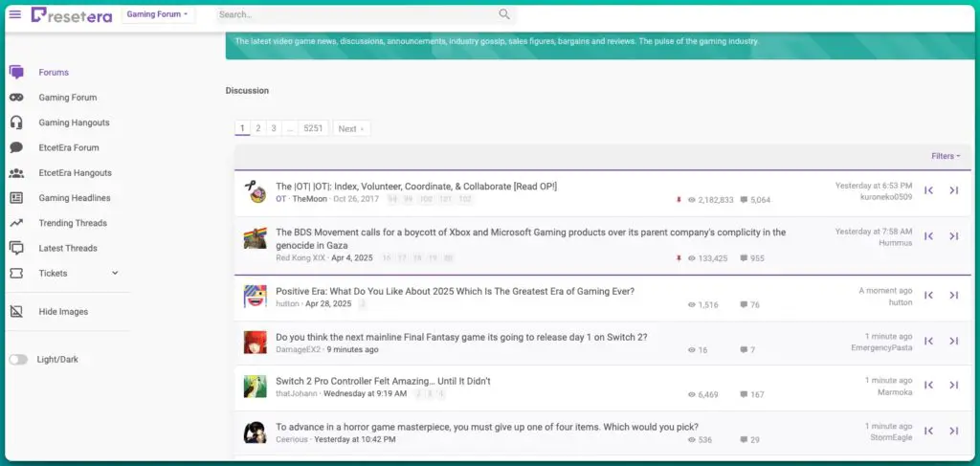Screen dimensions: 980x466
Task: Click the Trending Threads arrow icon
Action: point(17,223)
